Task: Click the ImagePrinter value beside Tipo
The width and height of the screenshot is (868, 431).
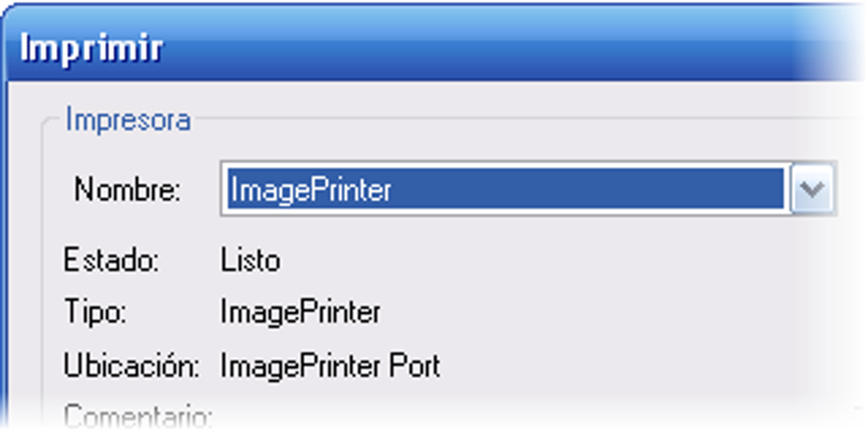Action: click(x=300, y=313)
